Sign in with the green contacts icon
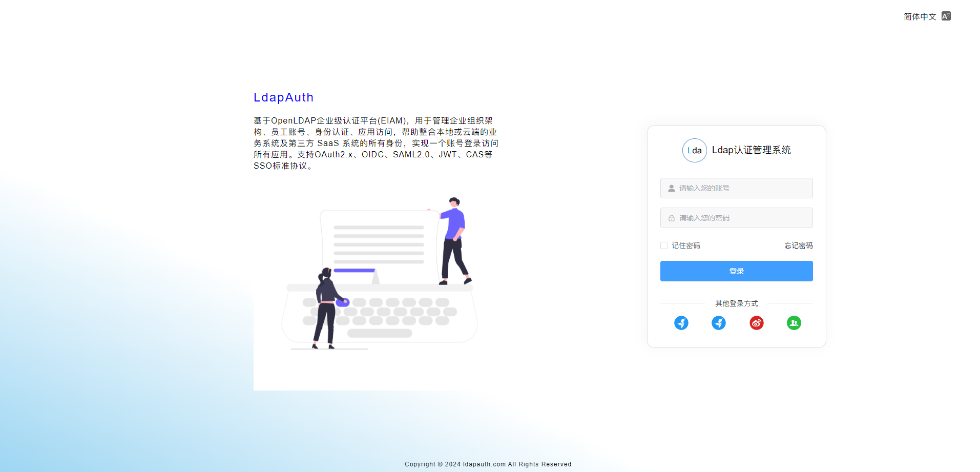 pos(794,323)
